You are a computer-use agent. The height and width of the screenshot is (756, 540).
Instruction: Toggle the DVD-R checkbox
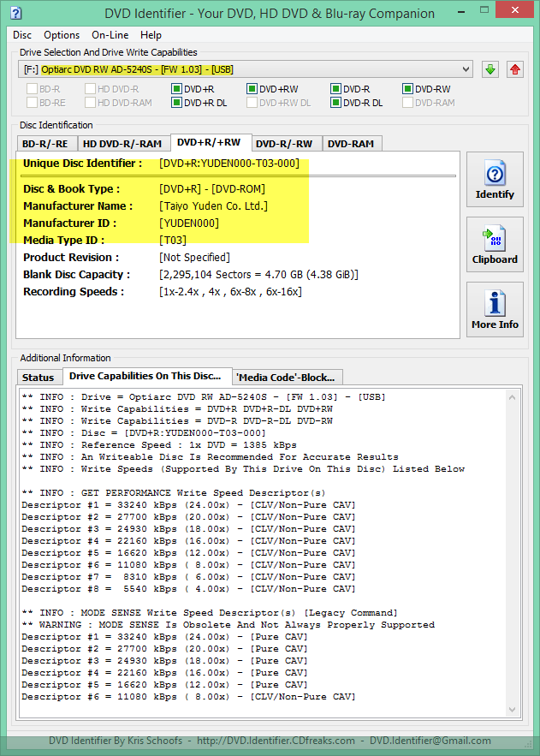pyautogui.click(x=335, y=89)
